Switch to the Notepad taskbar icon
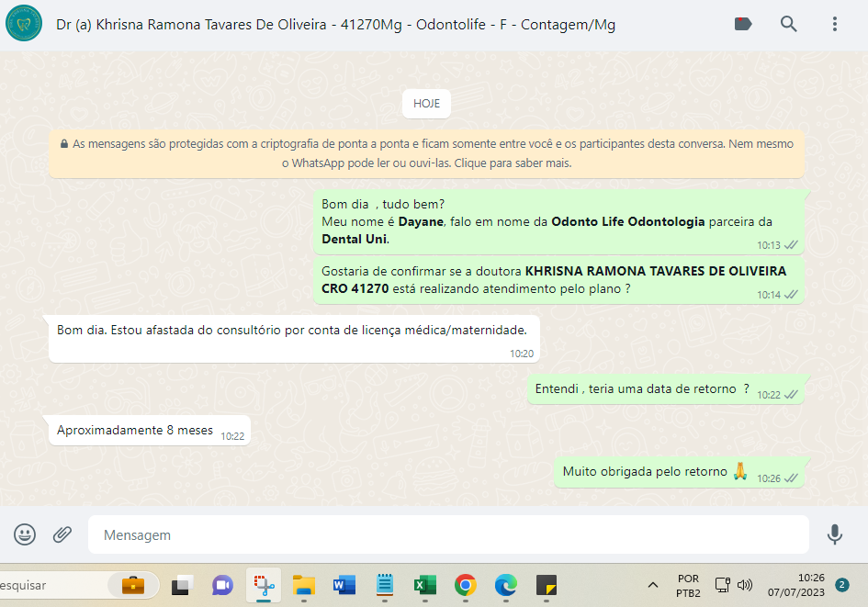The height and width of the screenshot is (607, 868). [x=385, y=585]
